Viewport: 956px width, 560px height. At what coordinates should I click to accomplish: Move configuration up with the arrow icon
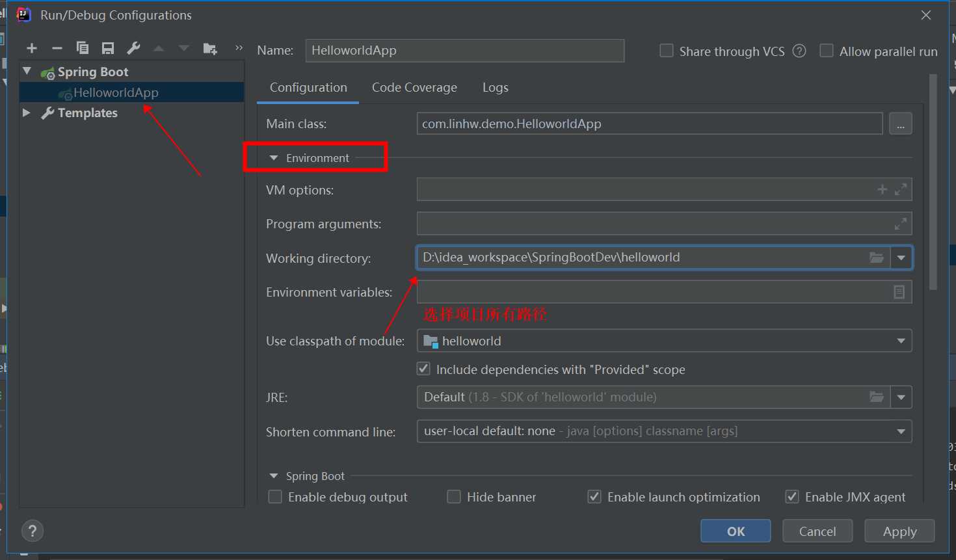159,48
